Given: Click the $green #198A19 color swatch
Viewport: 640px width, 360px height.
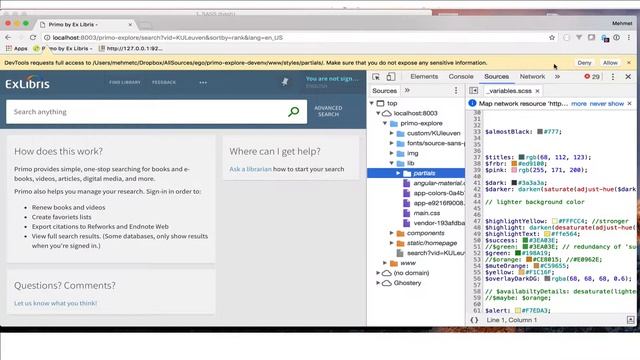Looking at the screenshot, I should tap(518, 253).
